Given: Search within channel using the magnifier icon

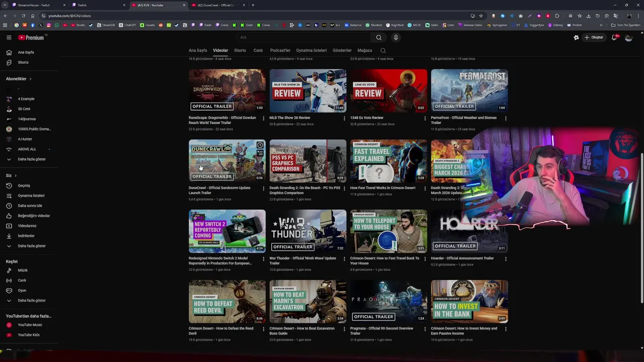Looking at the screenshot, I should tap(383, 50).
